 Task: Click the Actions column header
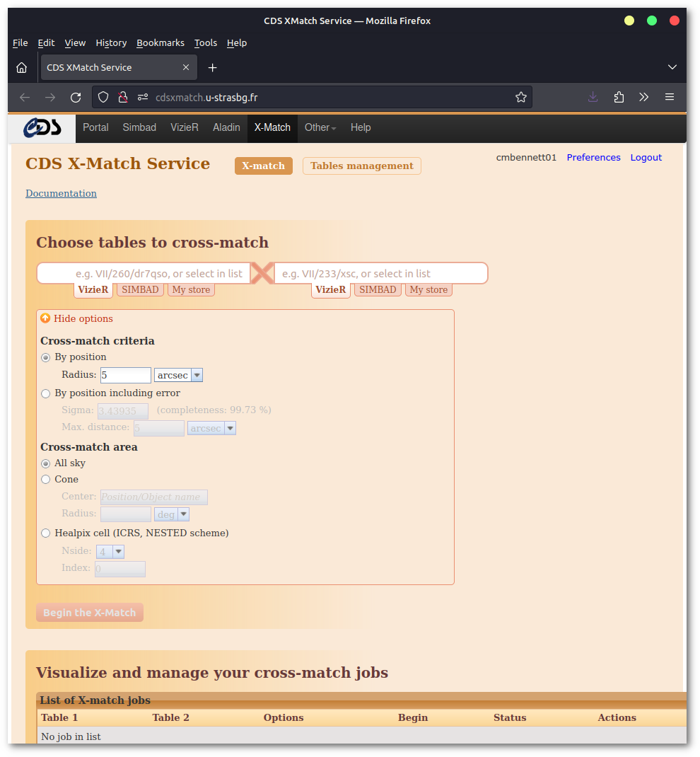pos(617,717)
